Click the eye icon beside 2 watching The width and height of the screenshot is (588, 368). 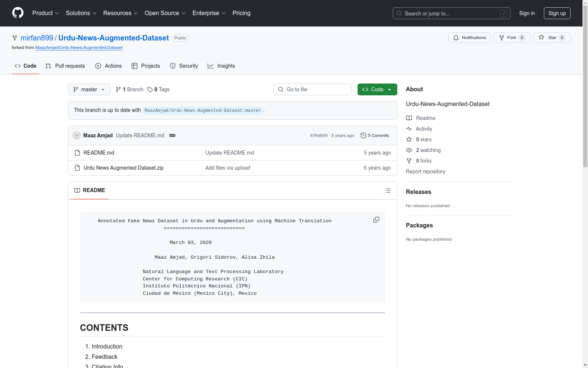pyautogui.click(x=409, y=150)
